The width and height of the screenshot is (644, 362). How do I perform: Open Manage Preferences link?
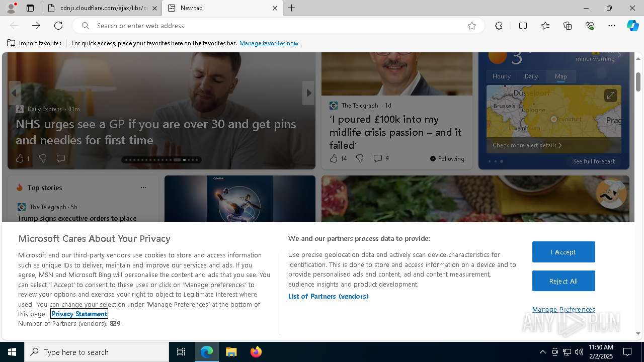(563, 310)
